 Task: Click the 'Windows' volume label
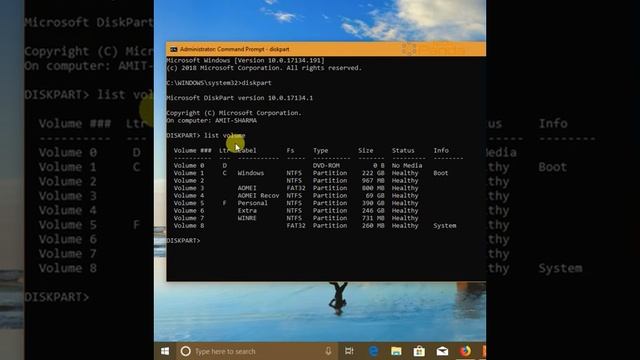tap(251, 173)
